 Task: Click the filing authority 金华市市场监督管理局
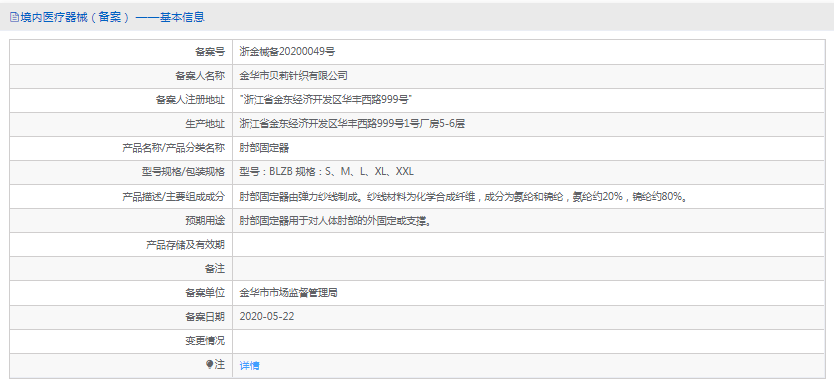click(x=289, y=292)
